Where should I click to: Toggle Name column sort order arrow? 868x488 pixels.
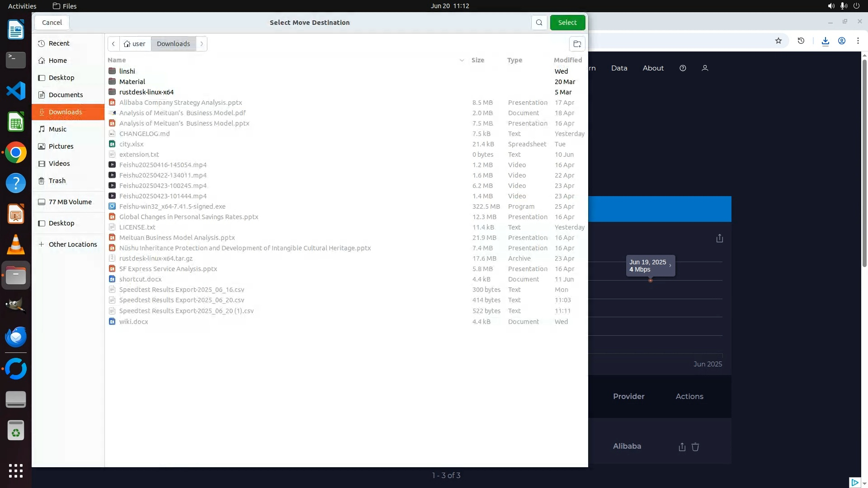462,60
